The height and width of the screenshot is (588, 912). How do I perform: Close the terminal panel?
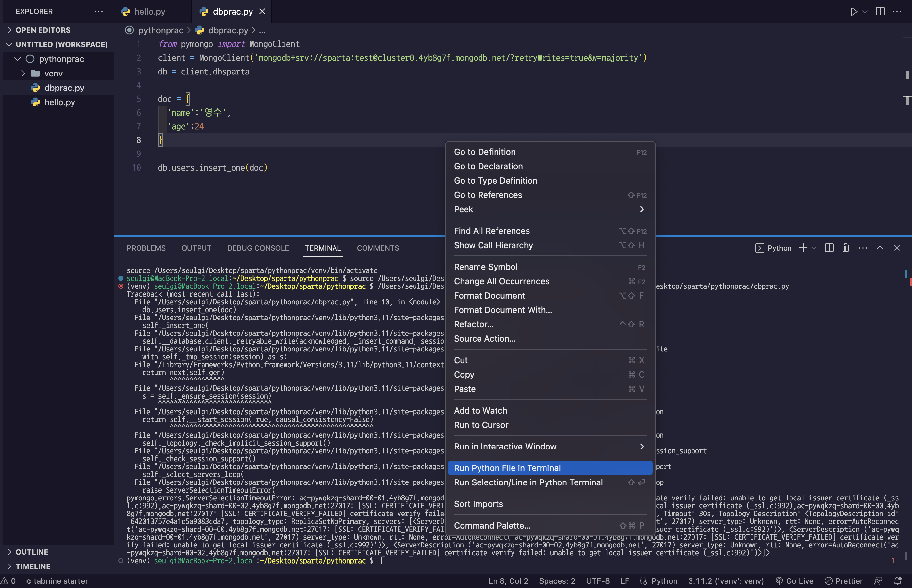pyautogui.click(x=897, y=248)
